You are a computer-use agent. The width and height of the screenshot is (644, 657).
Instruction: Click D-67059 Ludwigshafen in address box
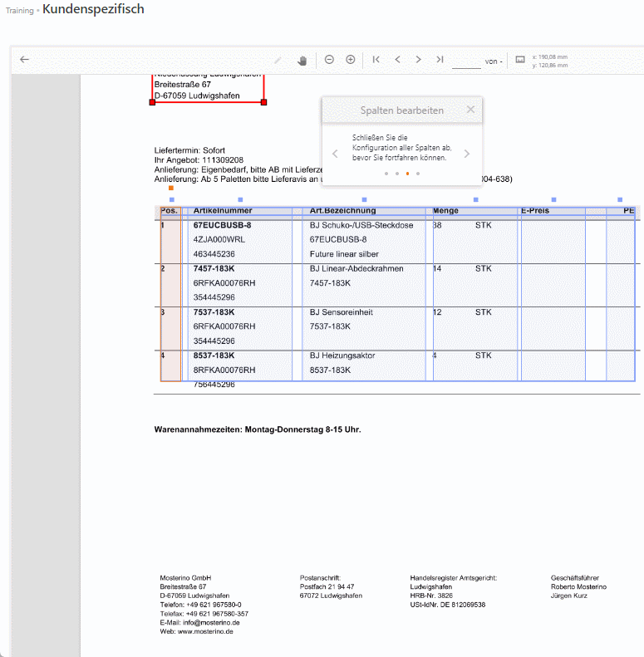(197, 96)
